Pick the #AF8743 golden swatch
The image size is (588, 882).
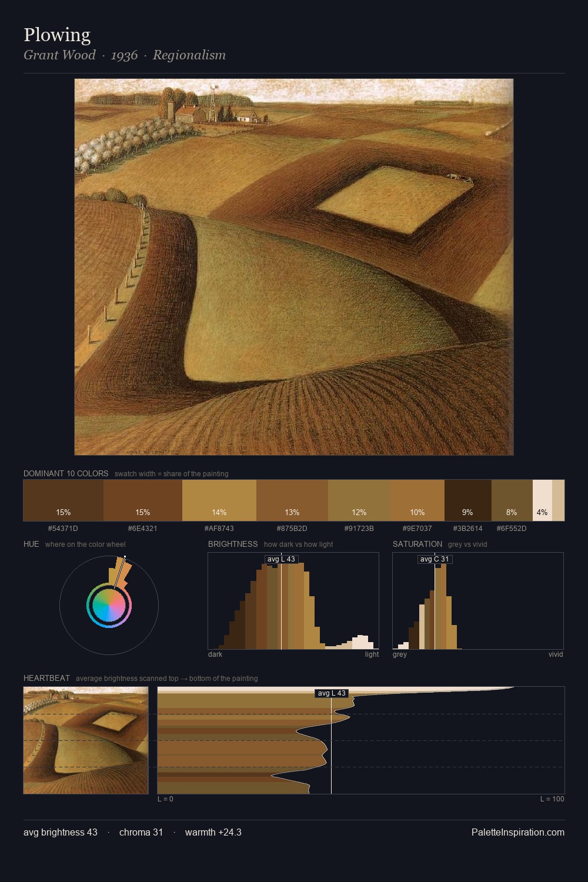click(219, 500)
